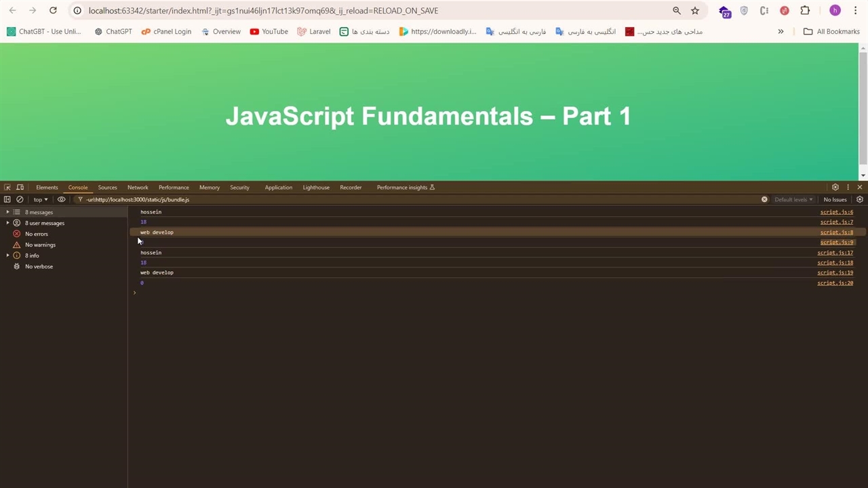Activate the inspect element picker icon

click(x=7, y=188)
